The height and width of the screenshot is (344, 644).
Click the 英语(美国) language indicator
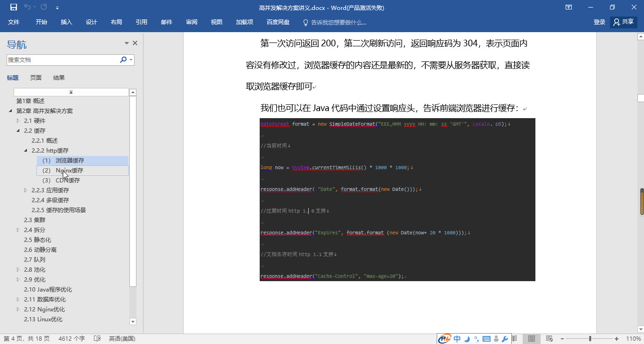pyautogui.click(x=122, y=339)
